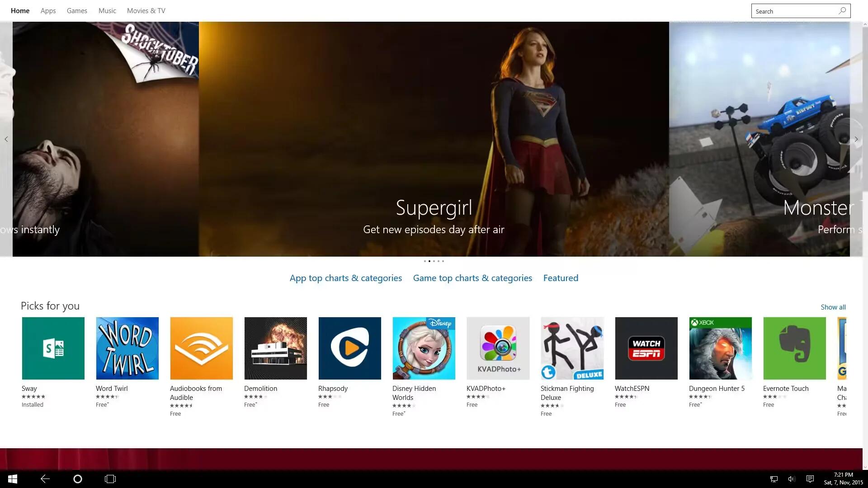Click the taskbar back arrow
Viewport: 868px width, 488px height.
(x=45, y=479)
